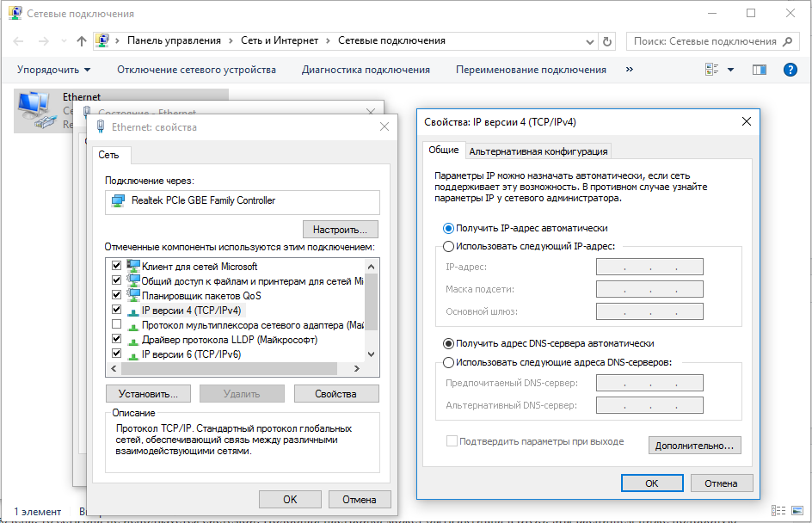The height and width of the screenshot is (523, 812).
Task: Expand address bar history dropdown
Action: 589,42
